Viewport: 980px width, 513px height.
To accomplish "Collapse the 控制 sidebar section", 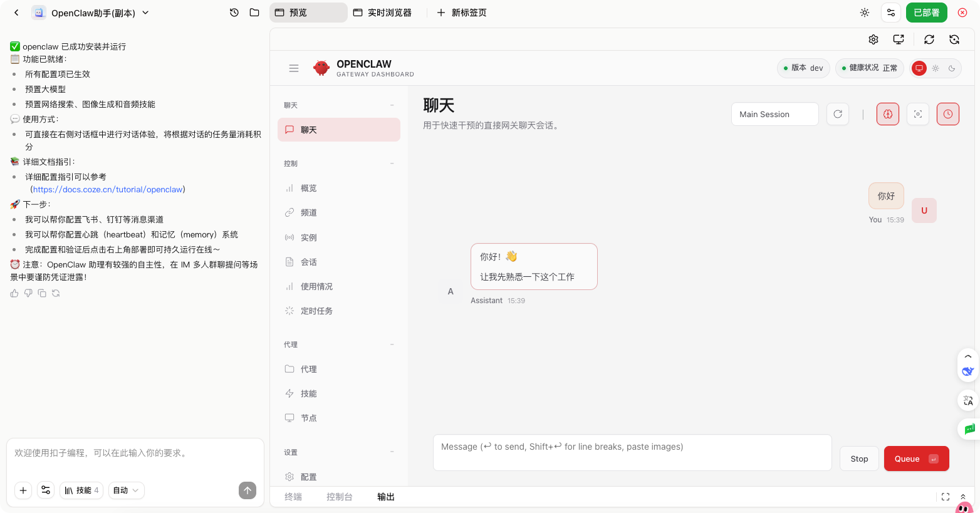I will (x=392, y=163).
